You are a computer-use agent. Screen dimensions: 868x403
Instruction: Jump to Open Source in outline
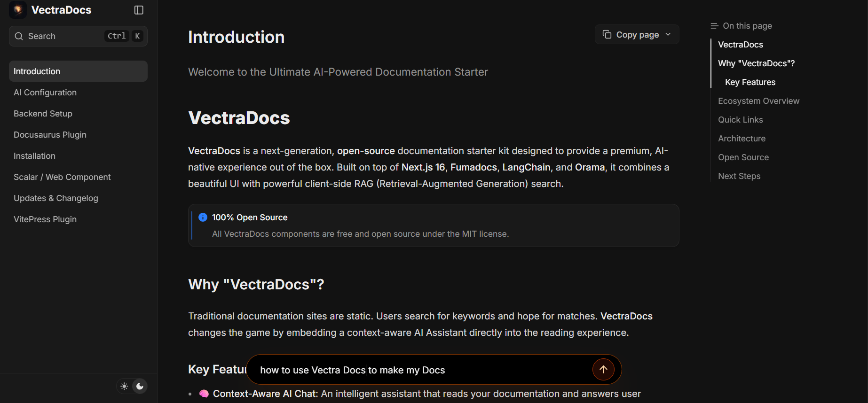point(743,157)
